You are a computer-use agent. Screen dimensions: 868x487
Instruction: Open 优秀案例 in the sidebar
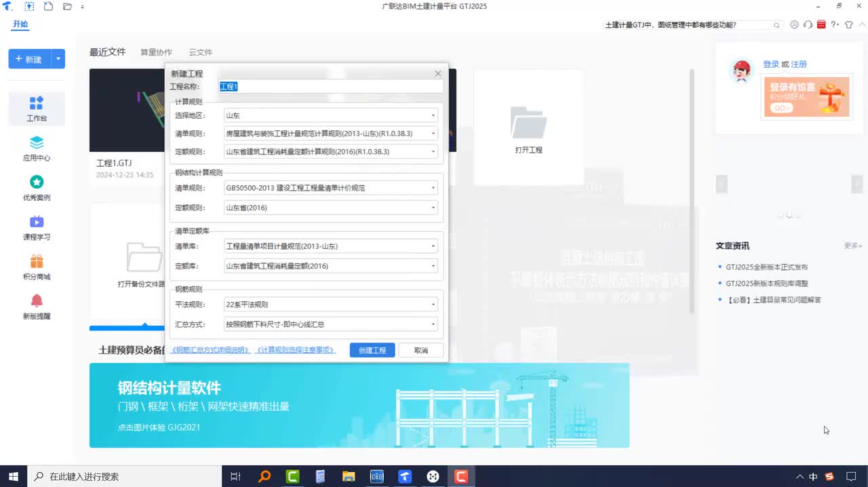click(37, 189)
